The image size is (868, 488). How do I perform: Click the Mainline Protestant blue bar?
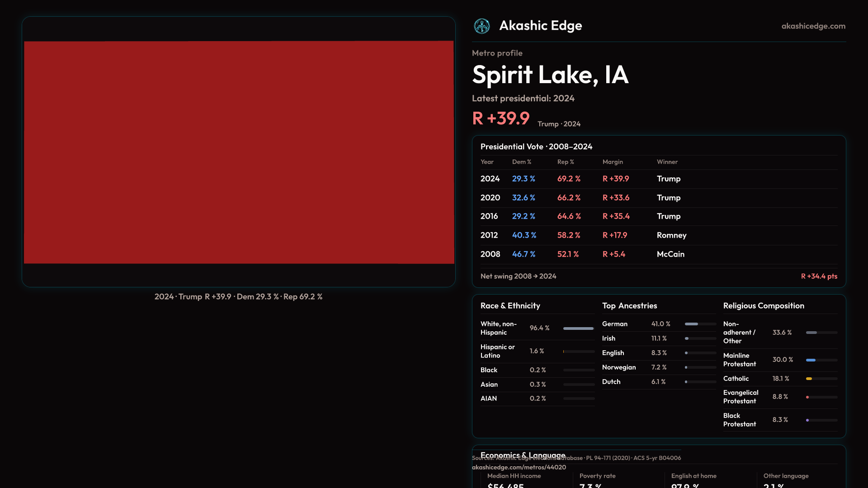[821, 360]
